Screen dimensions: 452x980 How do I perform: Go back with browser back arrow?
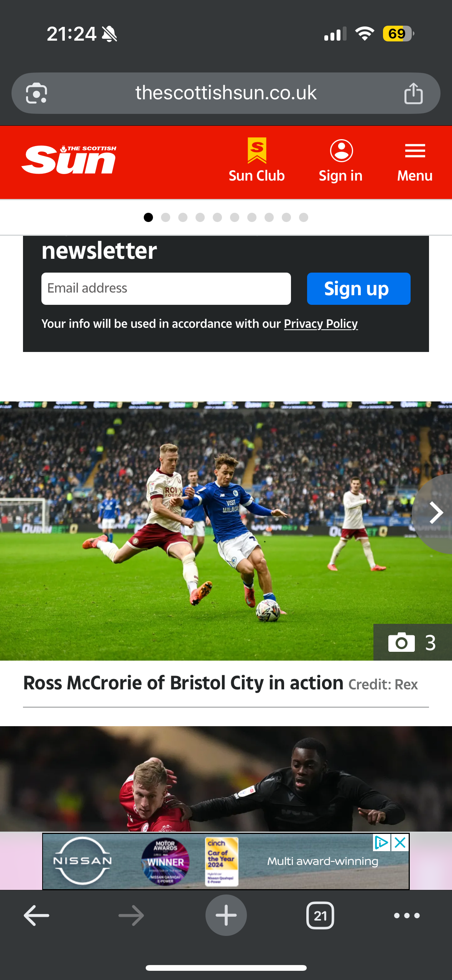coord(36,915)
